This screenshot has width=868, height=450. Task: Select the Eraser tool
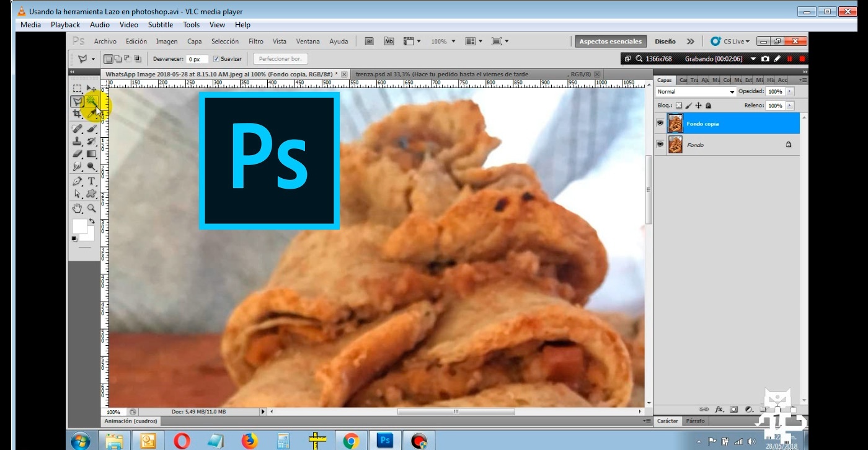[x=77, y=154]
